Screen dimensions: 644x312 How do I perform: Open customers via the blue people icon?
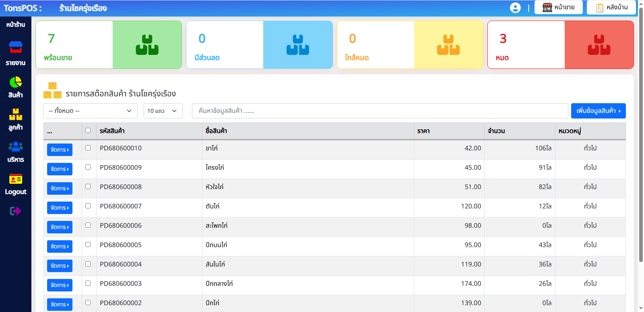coord(16,147)
